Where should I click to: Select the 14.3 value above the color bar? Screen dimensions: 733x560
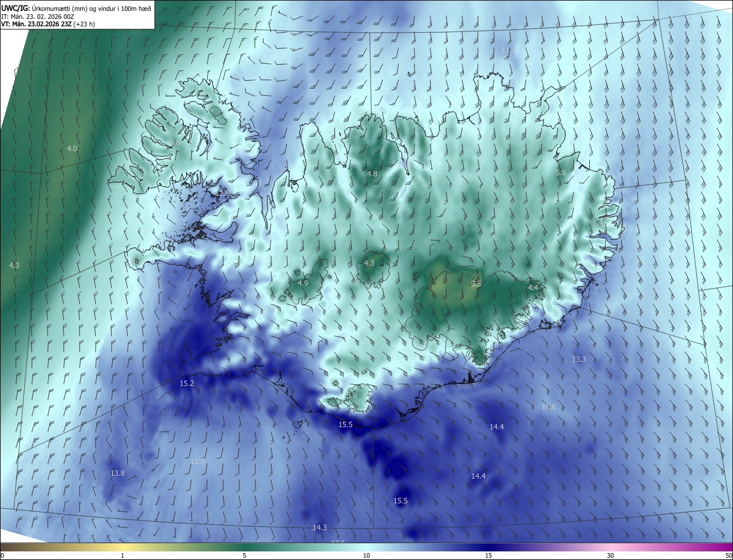320,528
